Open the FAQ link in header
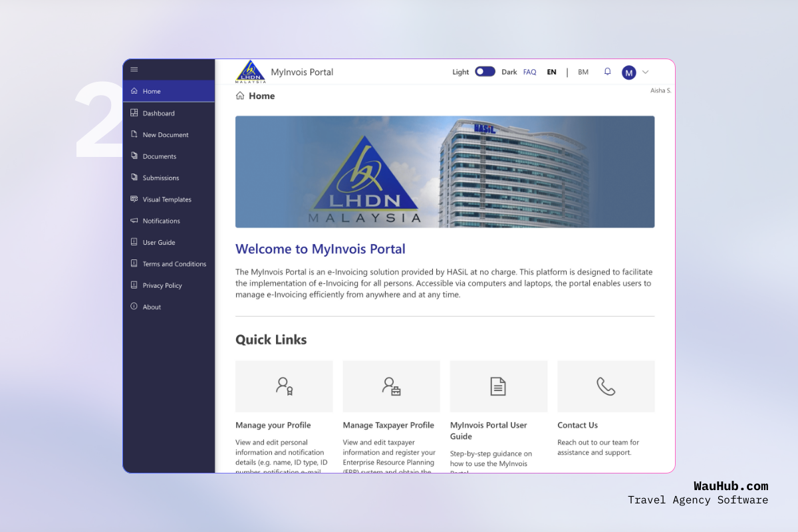This screenshot has height=532, width=798. [x=529, y=72]
